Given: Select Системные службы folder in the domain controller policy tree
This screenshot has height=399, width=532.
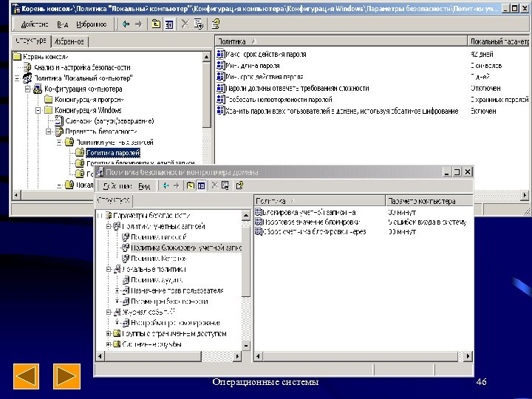Looking at the screenshot, I should click(x=151, y=344).
